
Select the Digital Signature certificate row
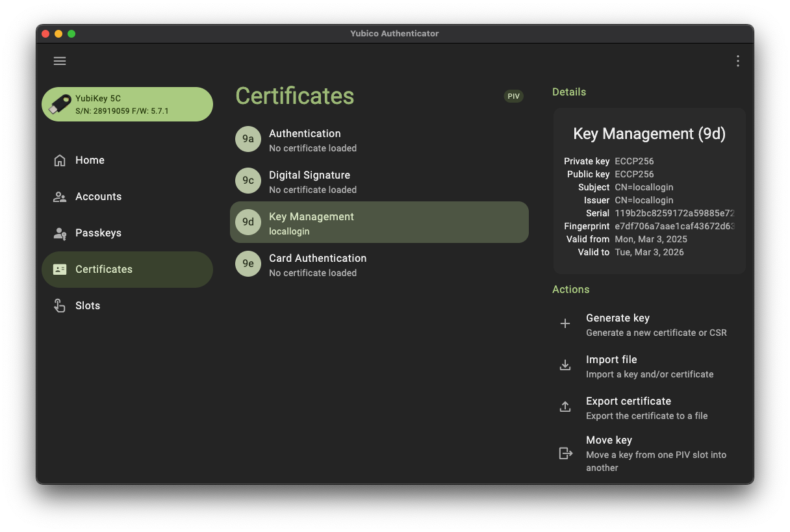(379, 181)
